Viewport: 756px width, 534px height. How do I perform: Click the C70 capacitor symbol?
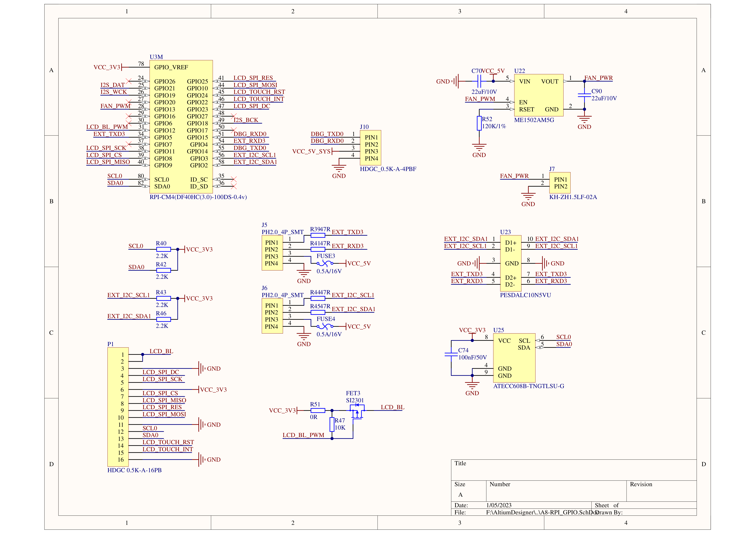pyautogui.click(x=479, y=81)
